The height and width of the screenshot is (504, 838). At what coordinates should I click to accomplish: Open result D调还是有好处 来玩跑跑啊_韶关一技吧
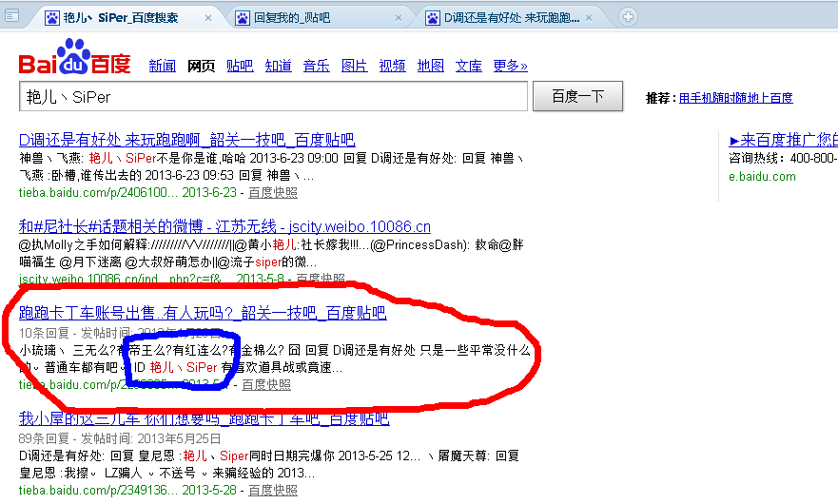(187, 140)
